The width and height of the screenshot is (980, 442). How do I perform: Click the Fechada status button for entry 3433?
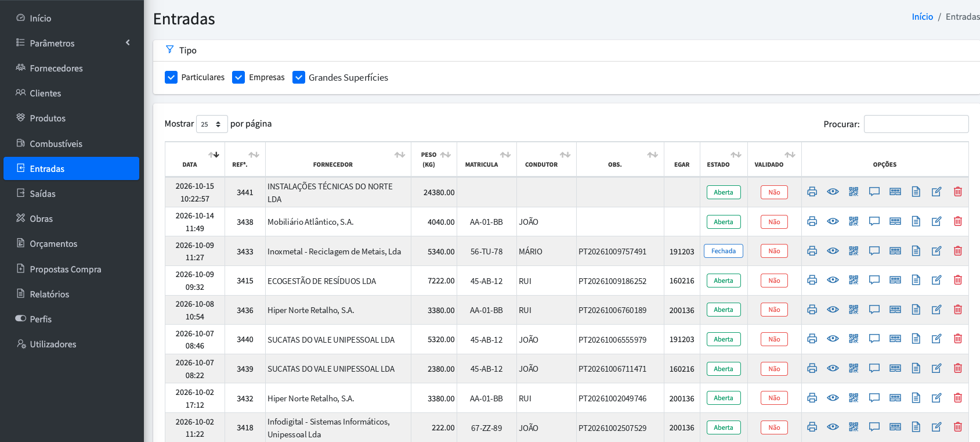[724, 251]
